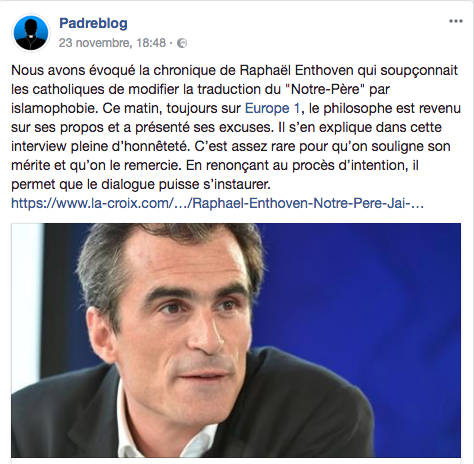Open the post timestamp 23 novembre, 18:48

pyautogui.click(x=112, y=43)
